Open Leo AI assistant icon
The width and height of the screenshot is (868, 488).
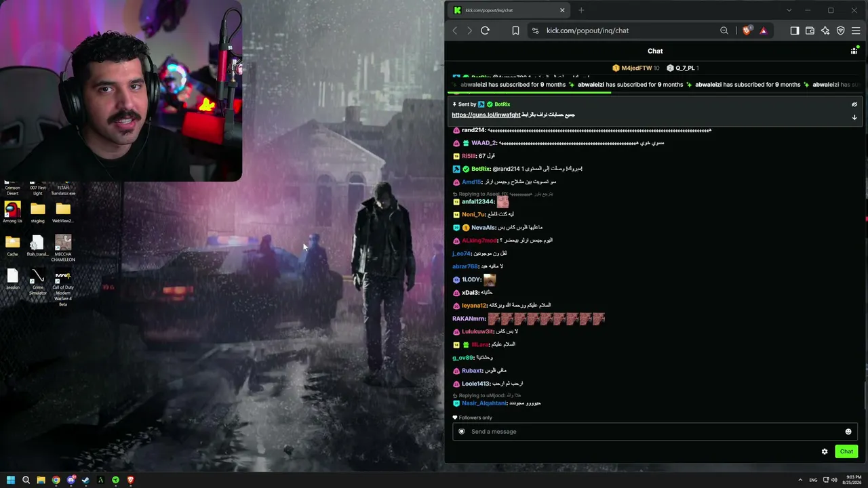(825, 30)
